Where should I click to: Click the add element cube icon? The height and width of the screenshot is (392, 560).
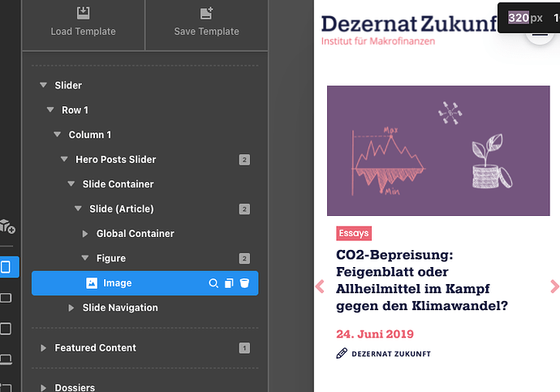tap(6, 226)
